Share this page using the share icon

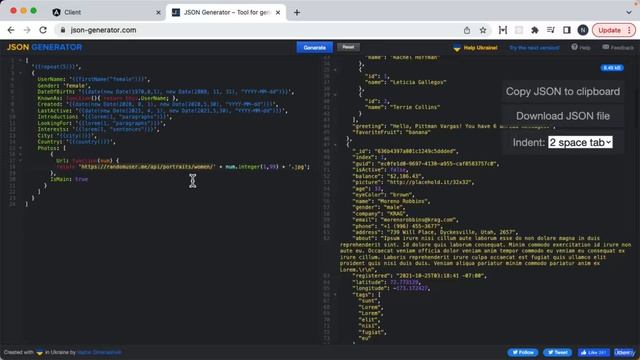(x=467, y=30)
